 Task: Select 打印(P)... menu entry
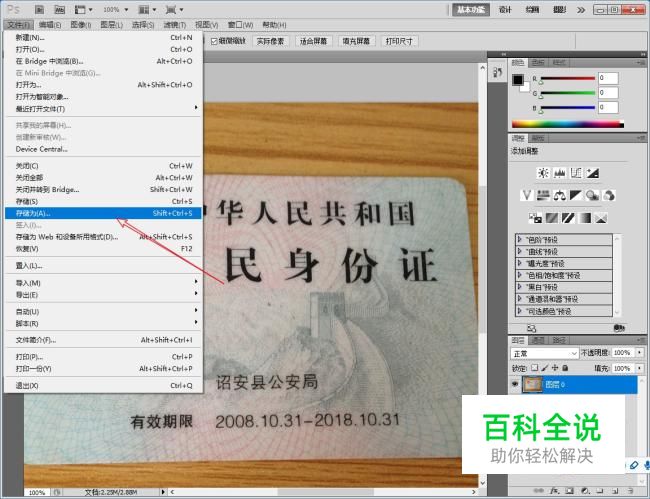click(x=103, y=356)
